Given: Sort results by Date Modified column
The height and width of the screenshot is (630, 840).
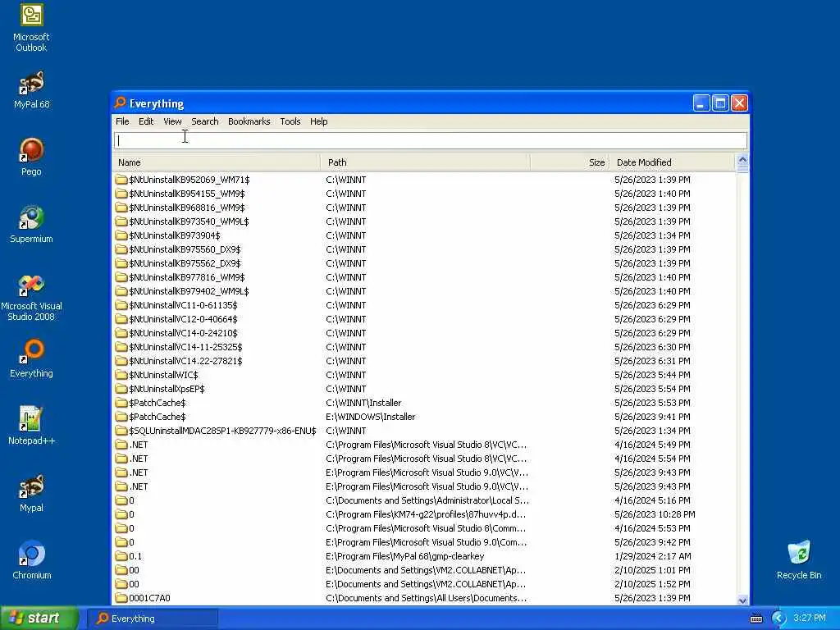Looking at the screenshot, I should tap(673, 162).
